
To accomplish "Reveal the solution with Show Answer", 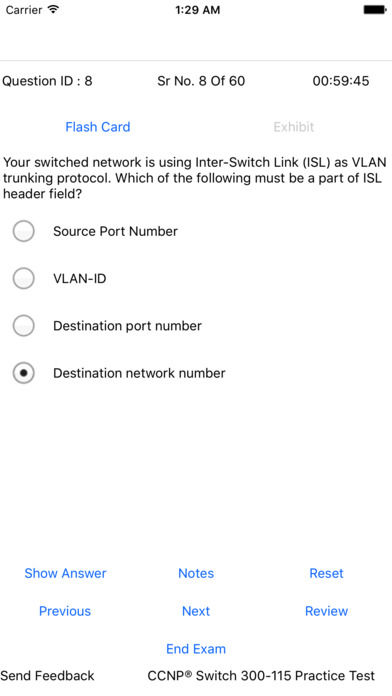I will pyautogui.click(x=65, y=573).
